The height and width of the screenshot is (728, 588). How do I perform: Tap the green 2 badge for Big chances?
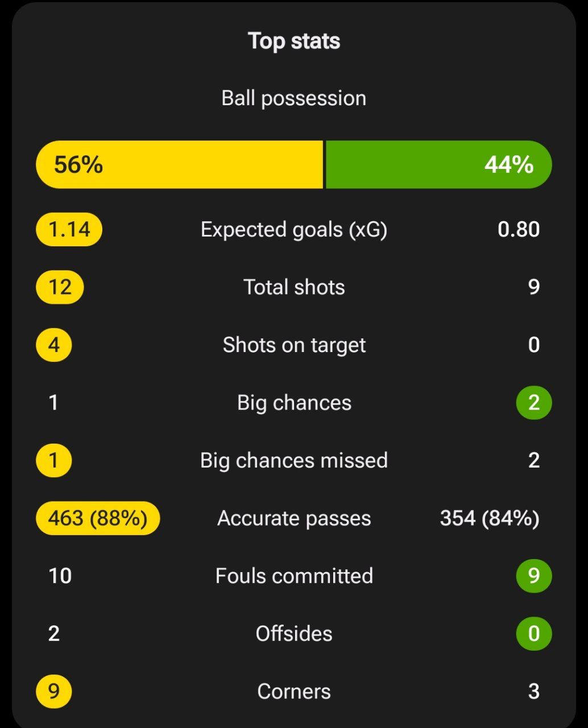point(534,403)
